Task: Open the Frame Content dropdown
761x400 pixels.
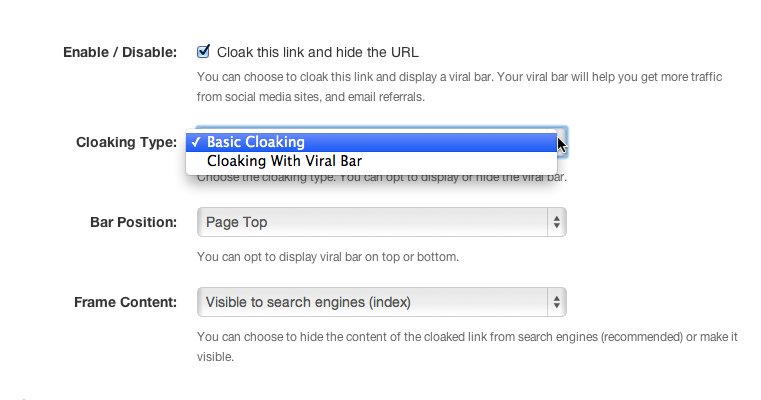Action: (381, 301)
